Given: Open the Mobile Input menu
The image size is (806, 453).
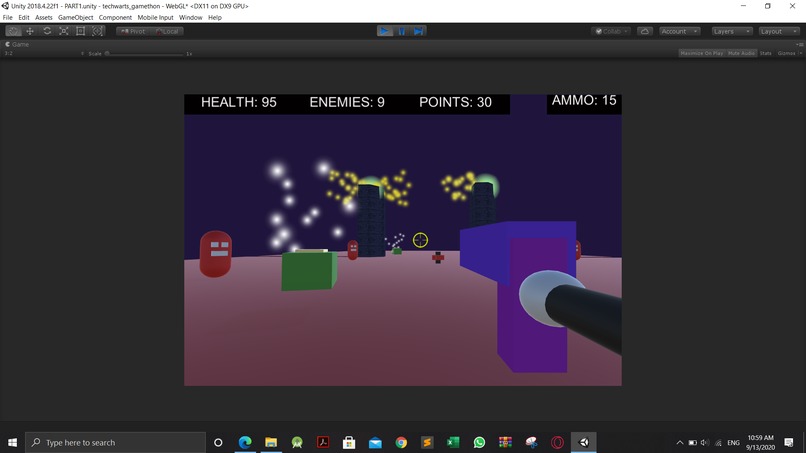Looking at the screenshot, I should [x=155, y=17].
